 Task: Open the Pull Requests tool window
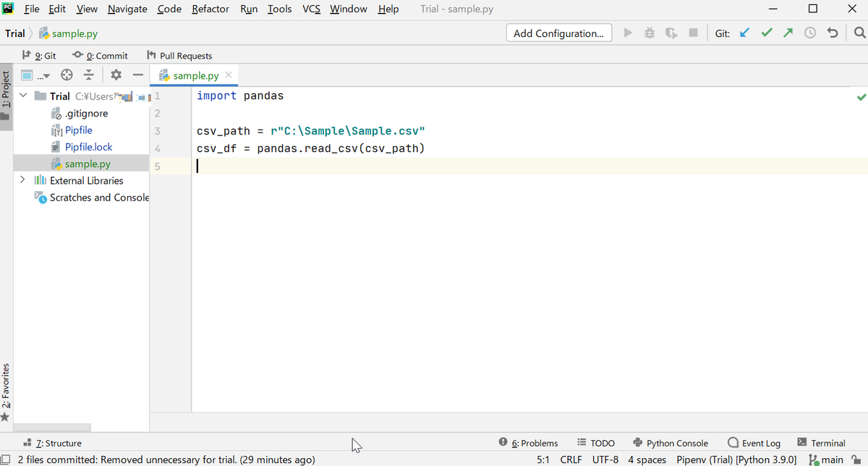point(179,56)
